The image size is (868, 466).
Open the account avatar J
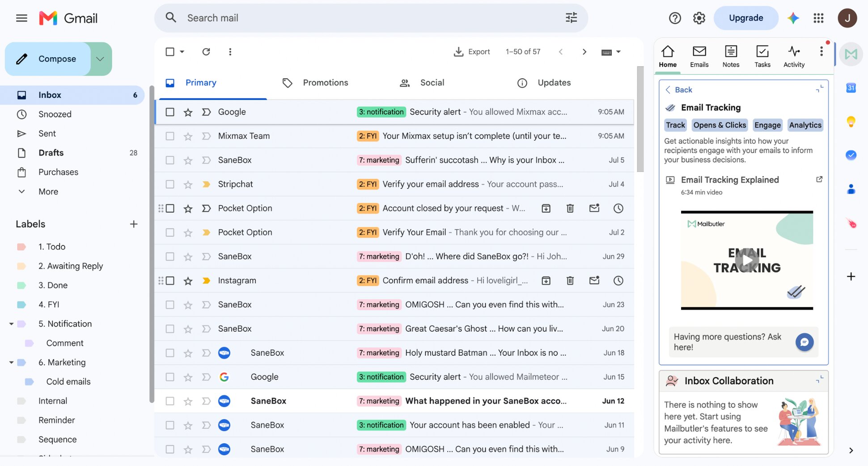tap(847, 18)
